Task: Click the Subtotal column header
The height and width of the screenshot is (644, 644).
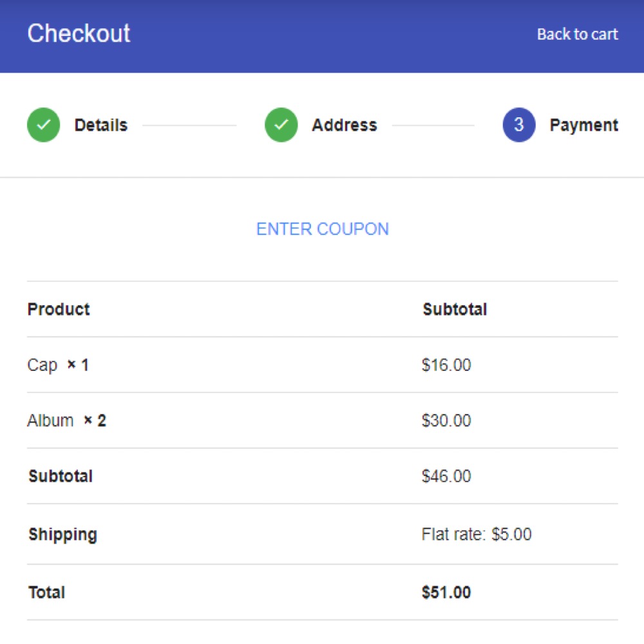Action: point(455,309)
